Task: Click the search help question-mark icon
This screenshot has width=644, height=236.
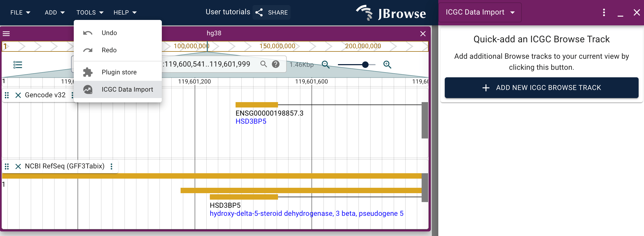Action: point(276,64)
